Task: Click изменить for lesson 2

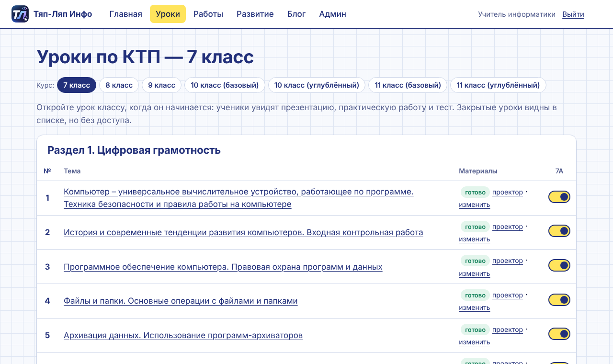Action: [x=475, y=239]
